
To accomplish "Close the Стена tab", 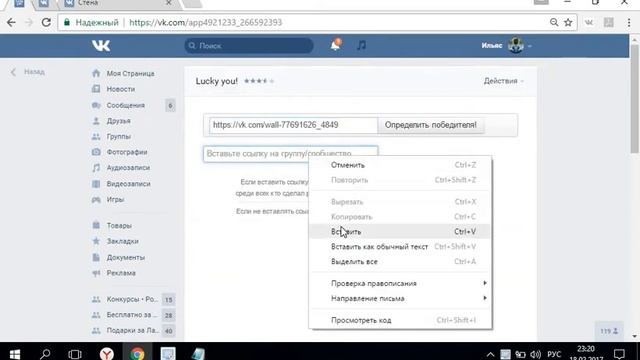I will click(169, 3).
